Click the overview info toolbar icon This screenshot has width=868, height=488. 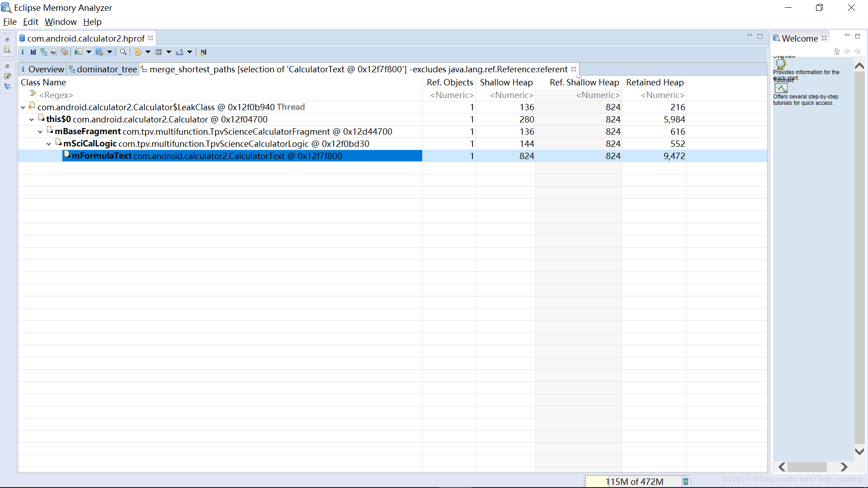[x=23, y=52]
